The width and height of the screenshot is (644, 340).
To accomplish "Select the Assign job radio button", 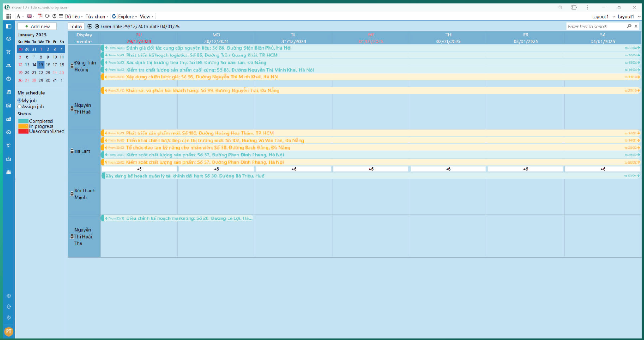I will point(20,107).
